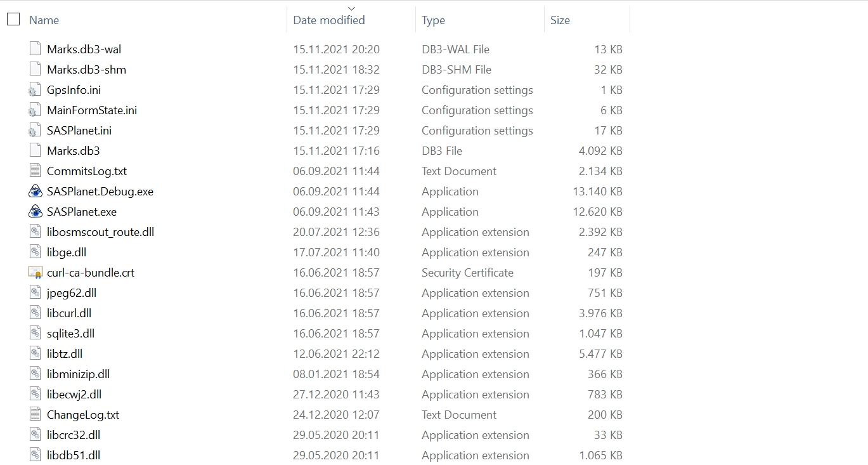This screenshot has width=868, height=465.
Task: Select the libosmscout_route.dll file name
Action: pyautogui.click(x=100, y=232)
